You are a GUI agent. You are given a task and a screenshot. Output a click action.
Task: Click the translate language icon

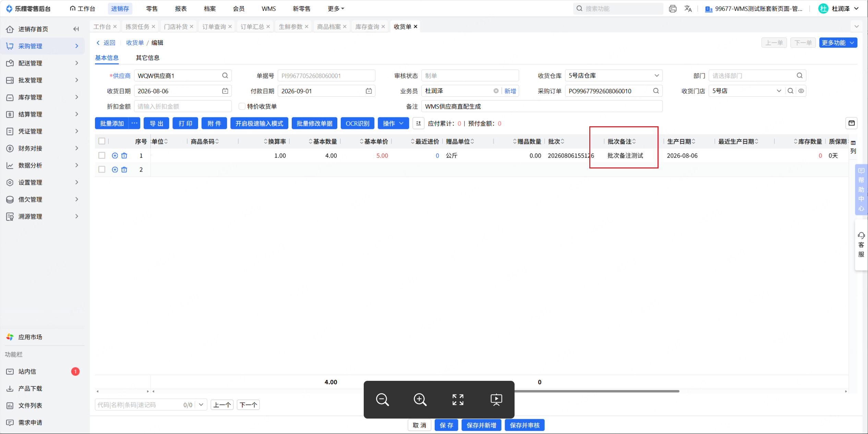coord(688,9)
